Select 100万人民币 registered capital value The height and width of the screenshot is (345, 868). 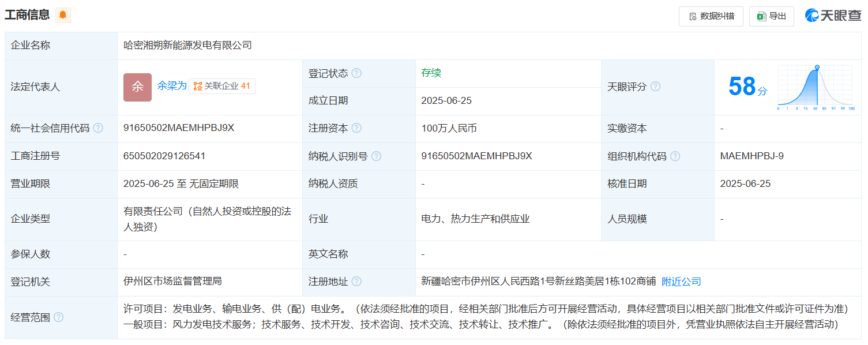[449, 128]
